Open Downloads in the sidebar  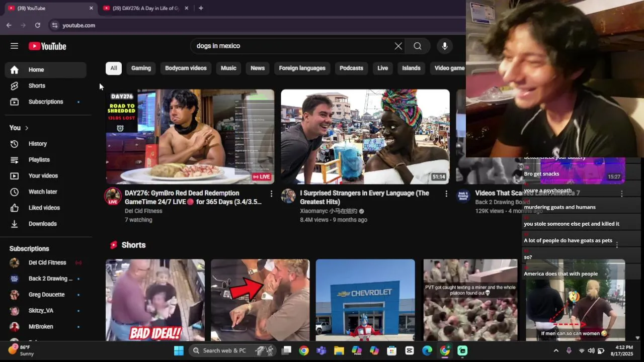[46, 224]
